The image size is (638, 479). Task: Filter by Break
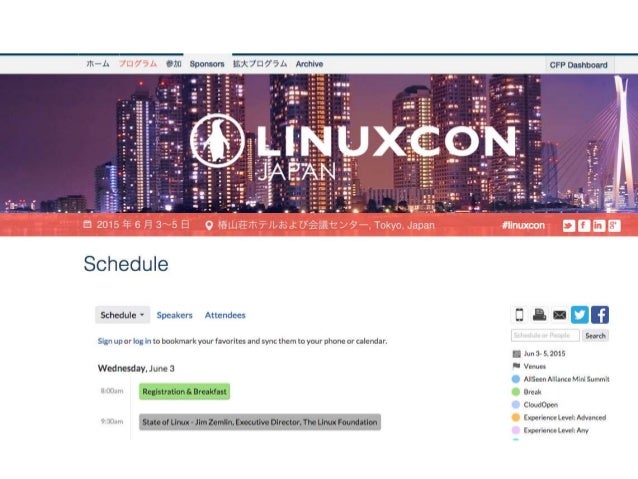(x=533, y=392)
